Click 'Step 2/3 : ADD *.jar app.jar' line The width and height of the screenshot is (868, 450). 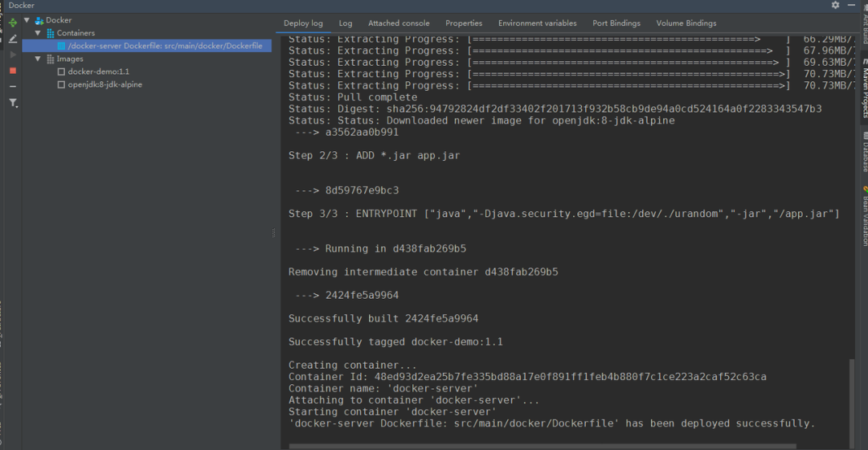375,156
